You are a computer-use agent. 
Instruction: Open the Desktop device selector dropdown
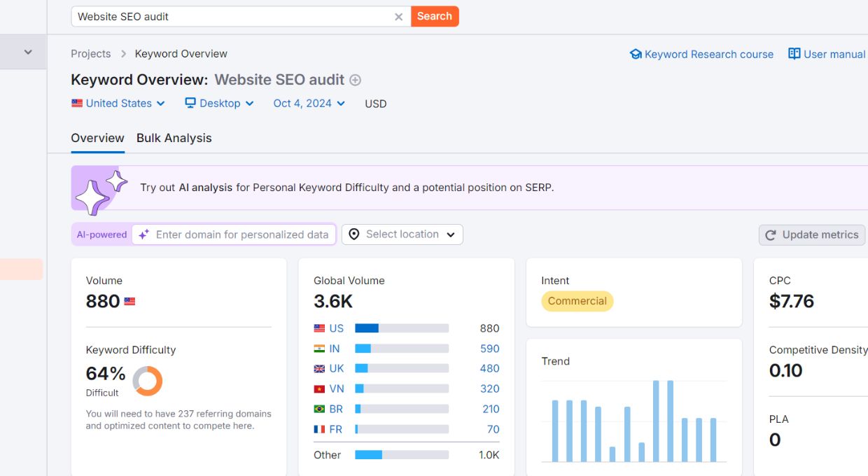click(x=219, y=103)
